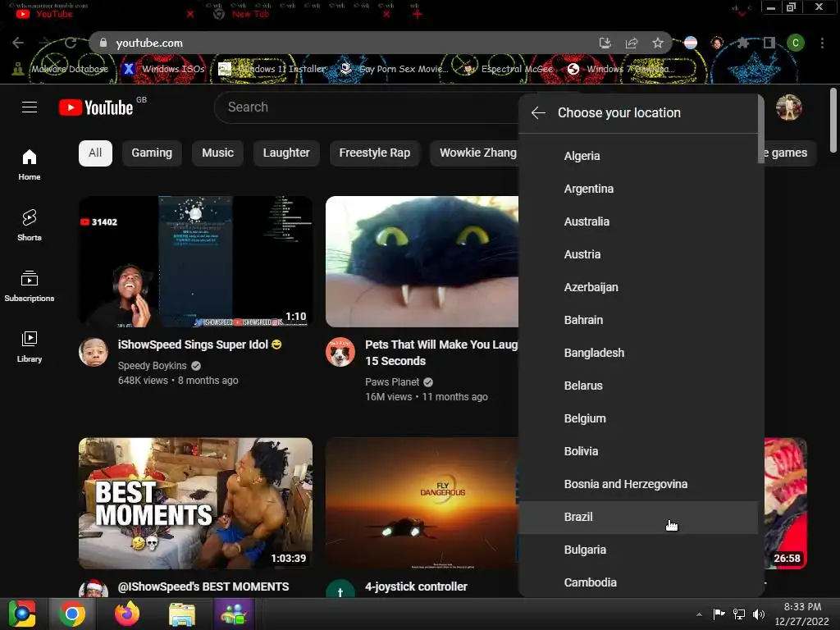This screenshot has height=630, width=840.
Task: Choose Australia as location
Action: (x=638, y=221)
